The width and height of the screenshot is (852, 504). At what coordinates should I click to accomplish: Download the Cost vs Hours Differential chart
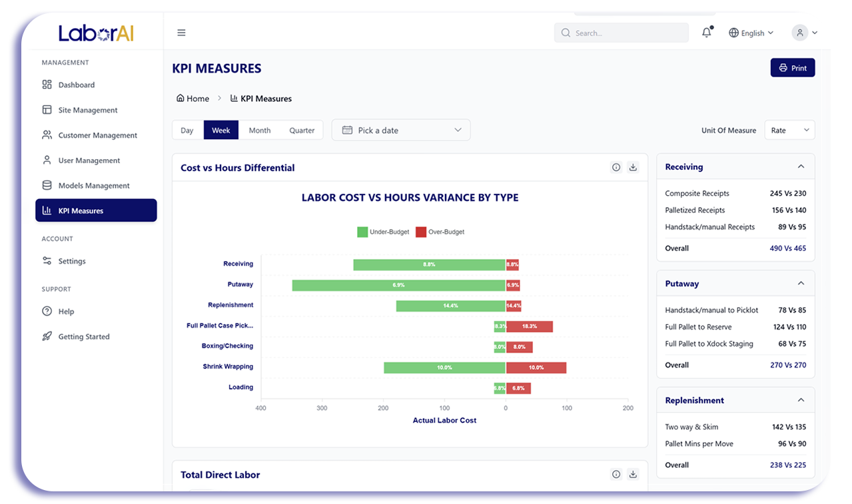[x=633, y=168]
